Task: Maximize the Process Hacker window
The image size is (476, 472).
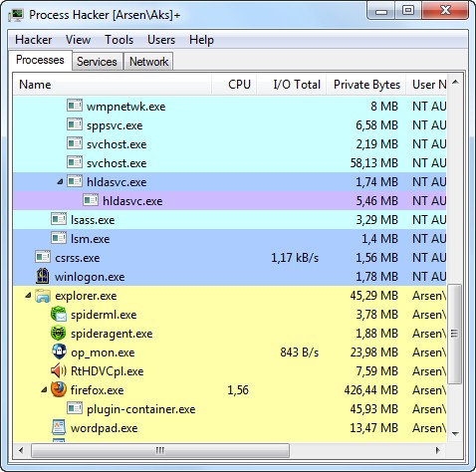Action: (x=408, y=10)
